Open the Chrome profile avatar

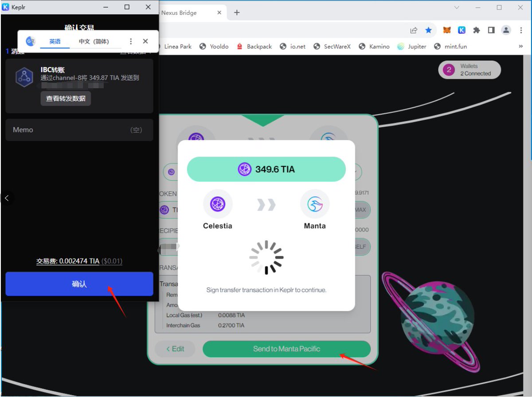(506, 30)
